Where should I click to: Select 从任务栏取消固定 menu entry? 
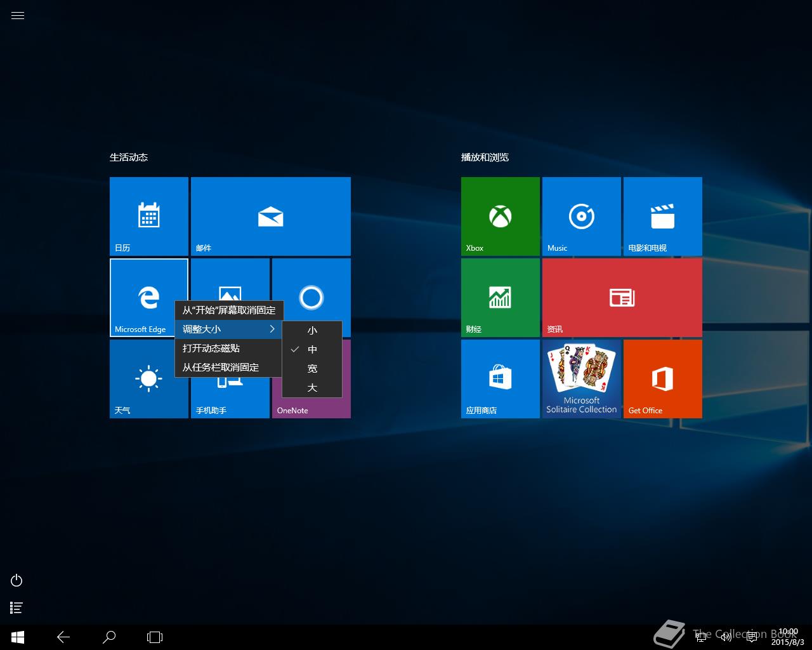coord(229,368)
